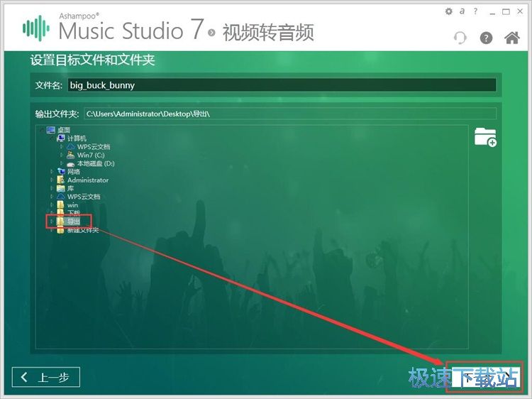Close the Music Studio window
532x399 pixels.
click(x=520, y=11)
